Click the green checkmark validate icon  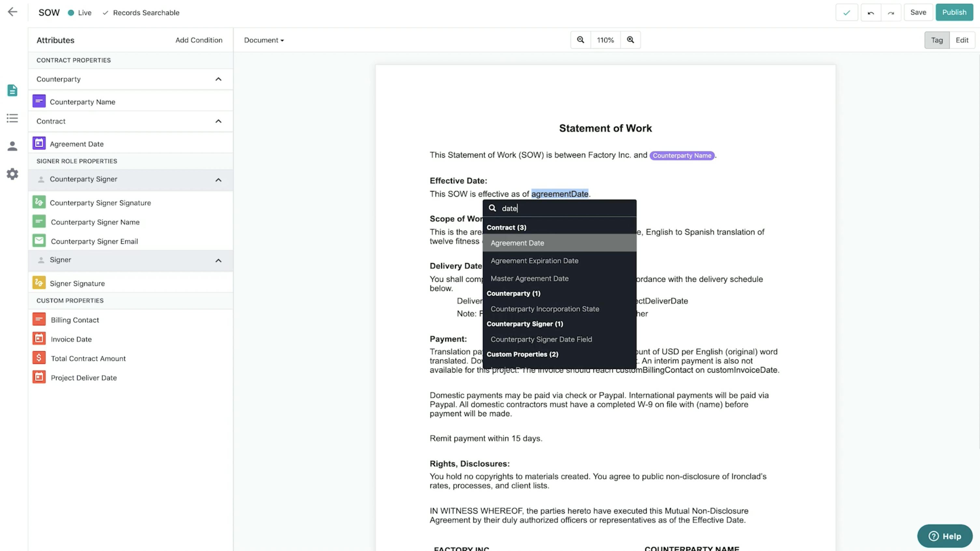(847, 13)
